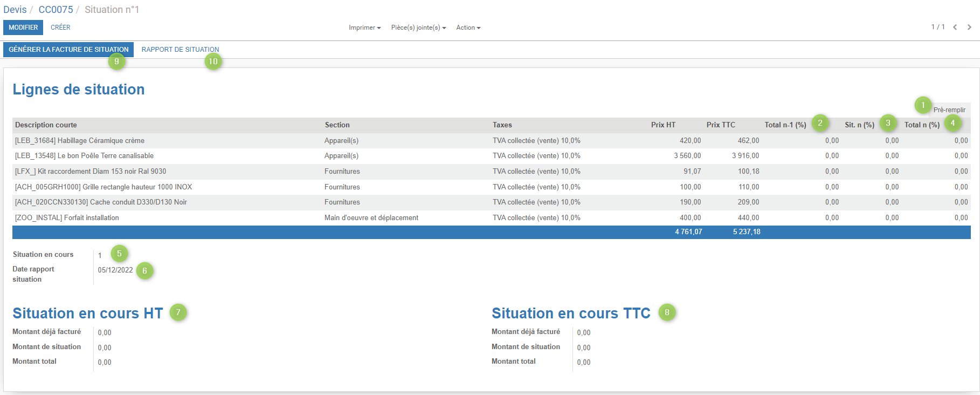Click the 209,00 Prix TTC value
The image size is (980, 395).
click(x=748, y=202)
